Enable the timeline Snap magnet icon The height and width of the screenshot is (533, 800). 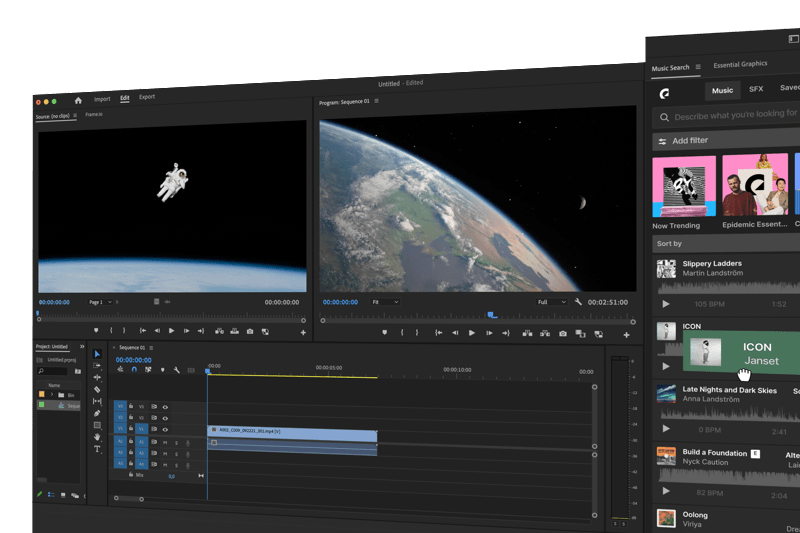click(134, 370)
